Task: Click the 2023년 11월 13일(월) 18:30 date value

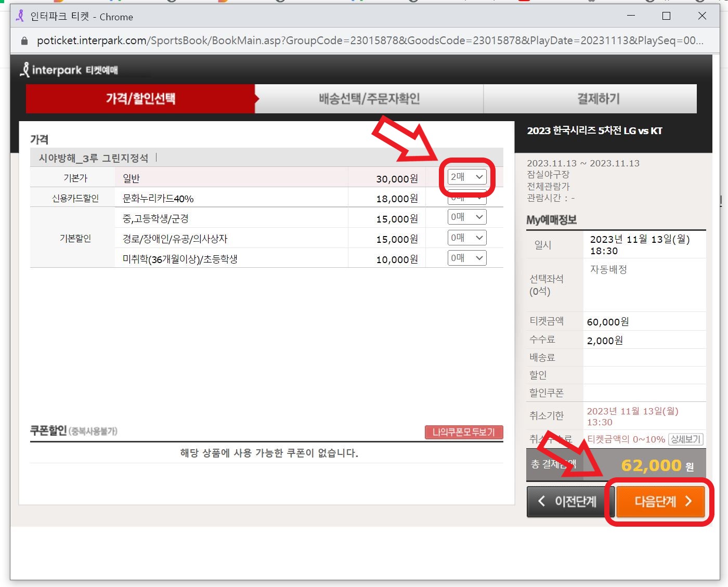Action: [x=640, y=245]
